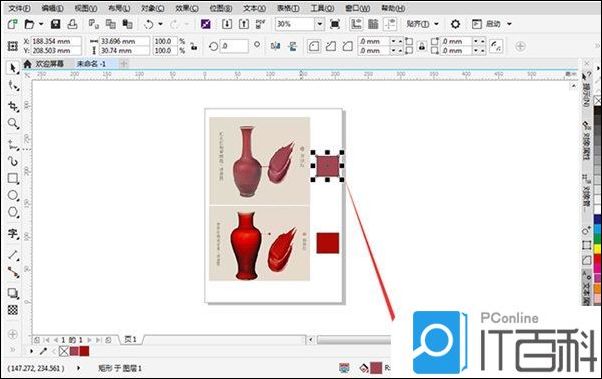Click the Open folder icon
The image size is (602, 379).
coord(29,24)
